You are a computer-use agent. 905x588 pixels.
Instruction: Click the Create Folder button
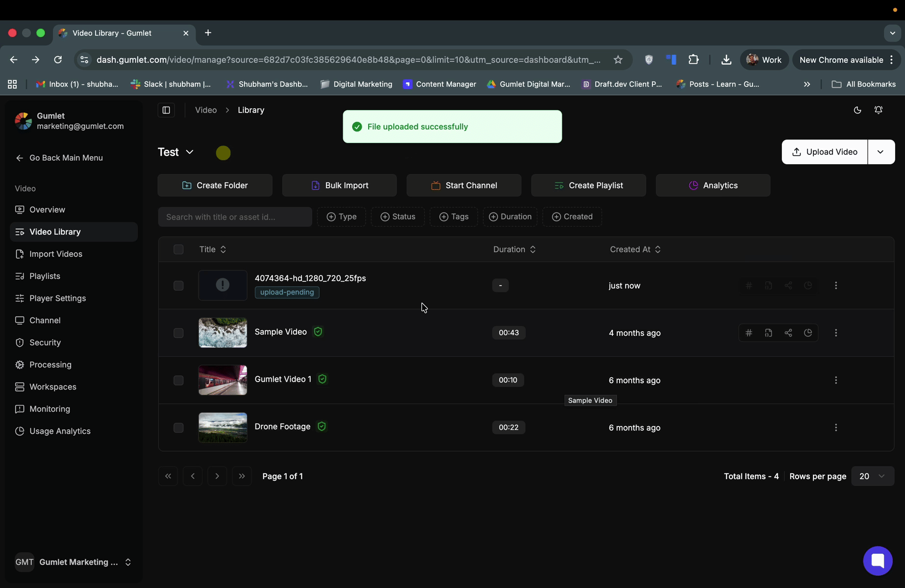(x=215, y=185)
